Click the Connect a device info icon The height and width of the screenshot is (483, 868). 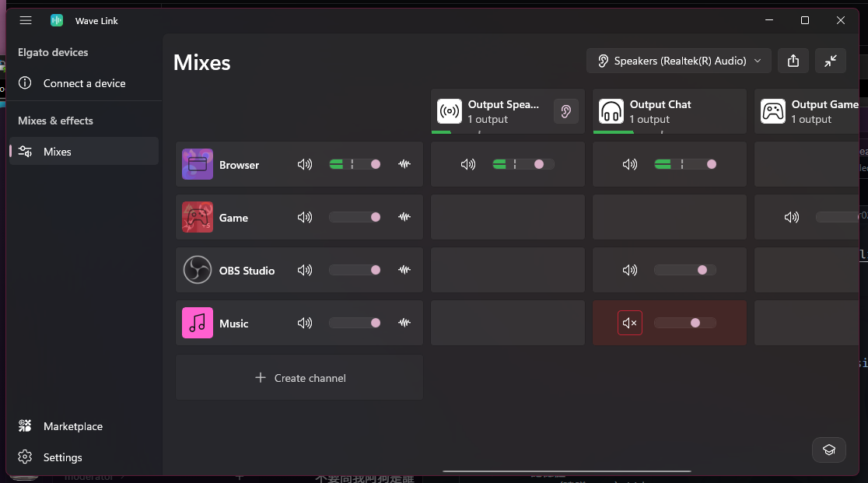point(25,83)
